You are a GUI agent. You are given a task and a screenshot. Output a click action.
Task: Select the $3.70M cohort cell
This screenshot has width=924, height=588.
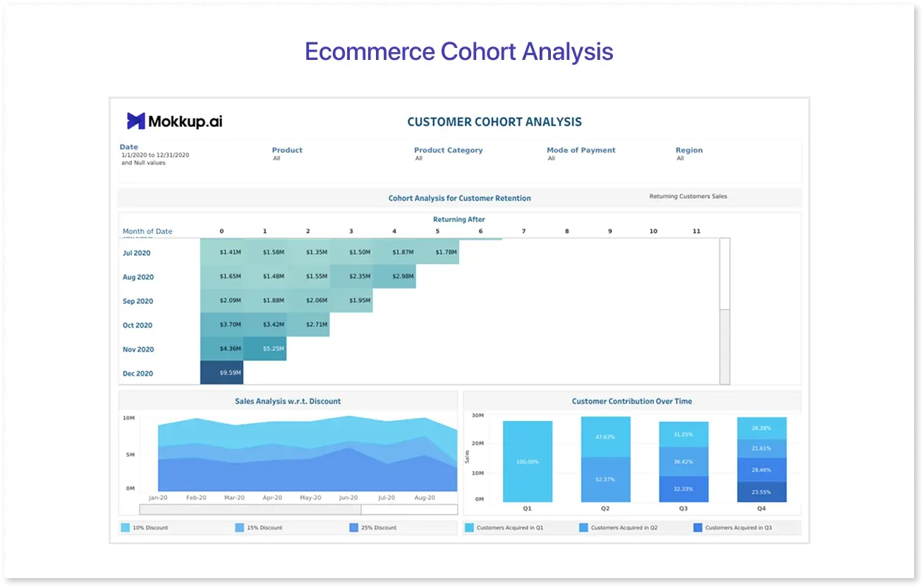click(221, 325)
